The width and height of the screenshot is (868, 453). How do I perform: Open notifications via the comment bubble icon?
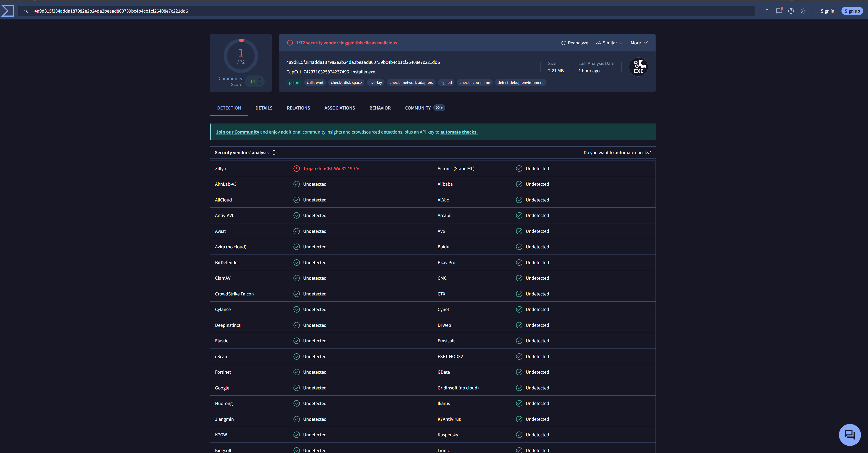click(x=779, y=11)
